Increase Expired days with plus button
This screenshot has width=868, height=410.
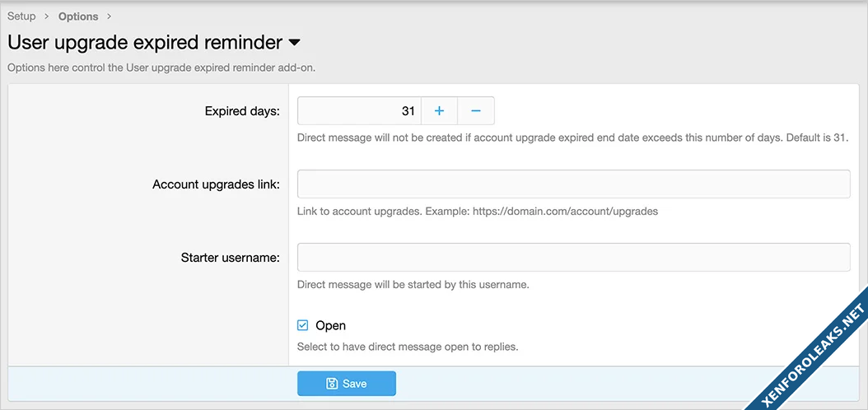[439, 111]
